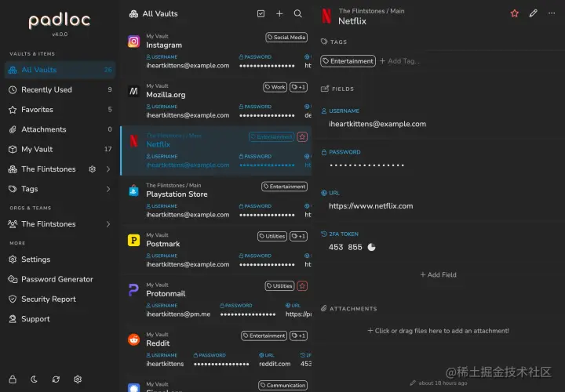Toggle the favorite star in Netflix detail header
Image resolution: width=565 pixels, height=392 pixels.
click(x=515, y=13)
